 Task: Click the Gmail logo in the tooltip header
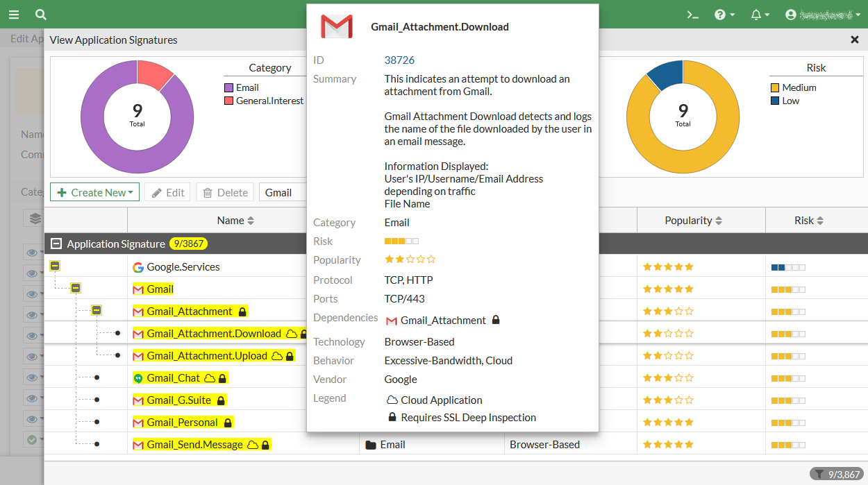tap(337, 26)
